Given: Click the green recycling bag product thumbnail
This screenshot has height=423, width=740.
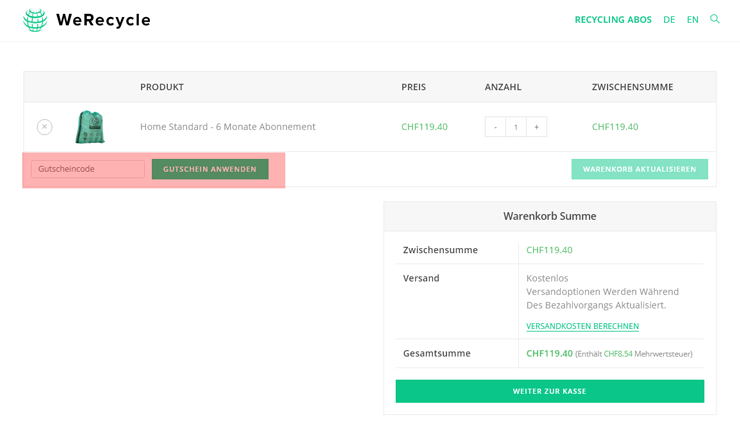Looking at the screenshot, I should (90, 127).
